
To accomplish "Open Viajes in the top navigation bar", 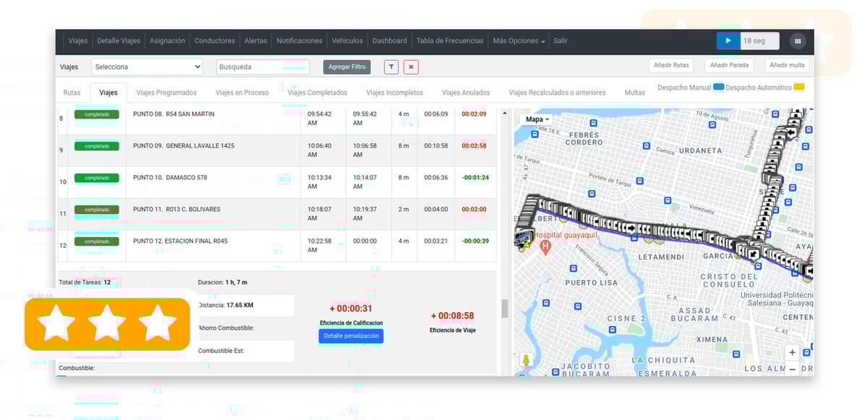I will [78, 41].
